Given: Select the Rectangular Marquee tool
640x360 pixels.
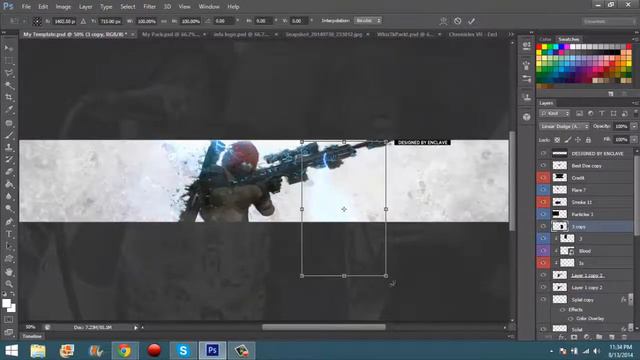Looking at the screenshot, I should (9, 60).
